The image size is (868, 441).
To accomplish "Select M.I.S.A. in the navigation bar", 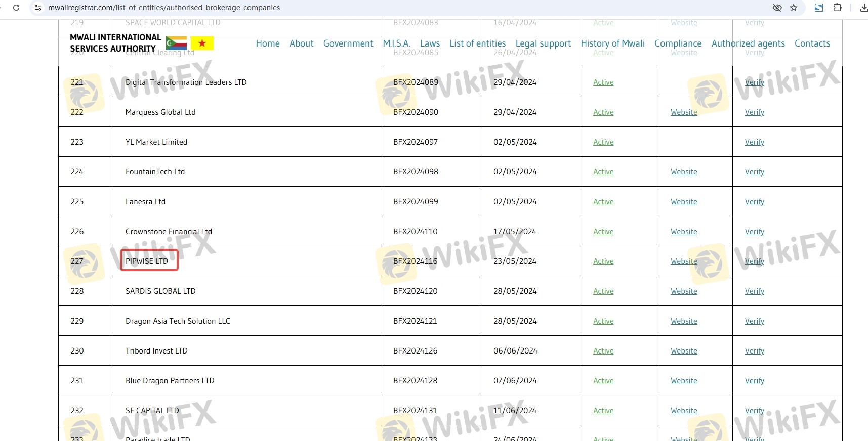I will point(396,43).
